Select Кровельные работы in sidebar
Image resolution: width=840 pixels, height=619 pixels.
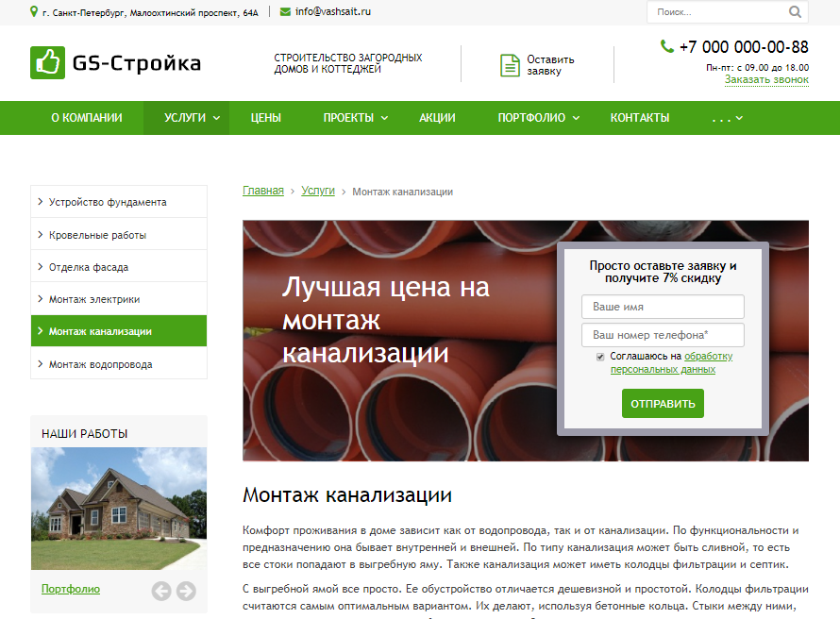pyautogui.click(x=97, y=235)
